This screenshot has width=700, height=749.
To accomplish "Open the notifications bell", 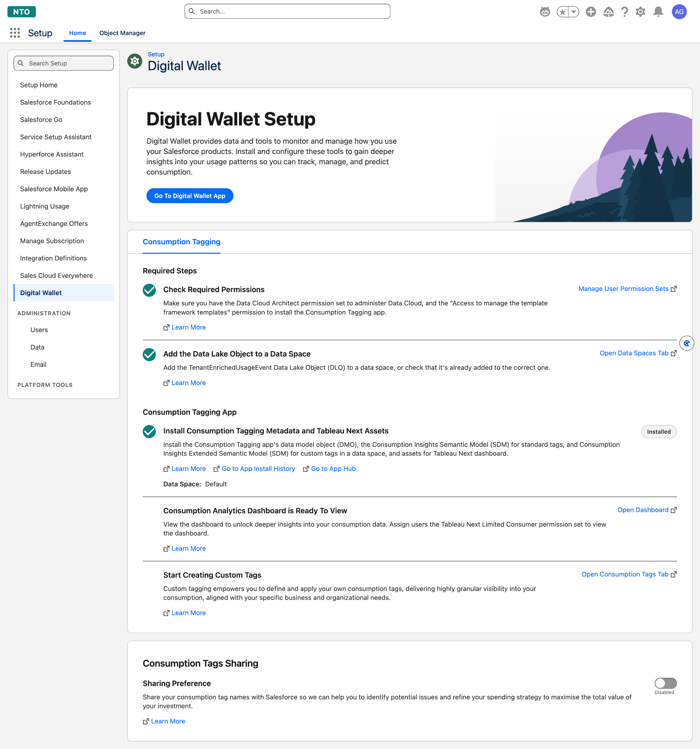I will pyautogui.click(x=658, y=12).
